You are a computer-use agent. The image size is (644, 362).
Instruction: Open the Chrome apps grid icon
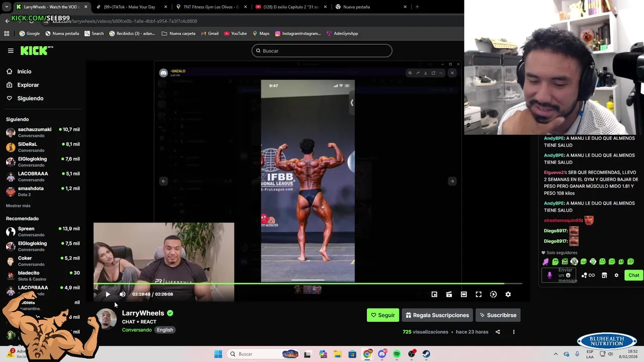7,34
